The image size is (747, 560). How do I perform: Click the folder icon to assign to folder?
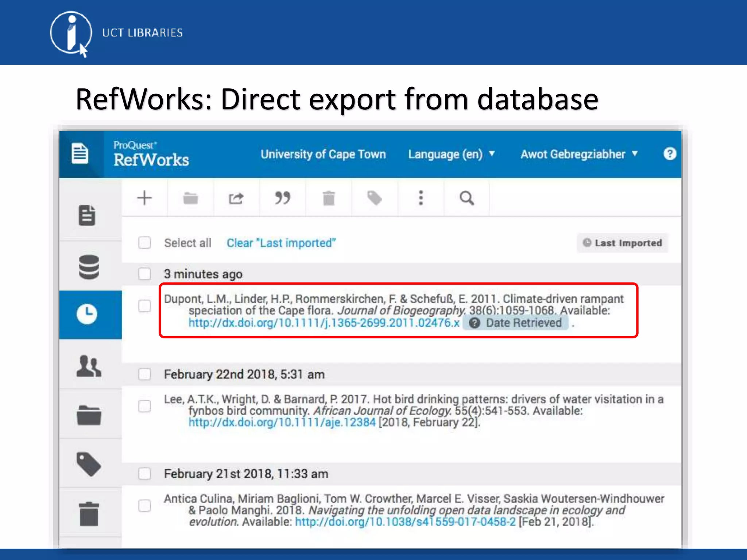[x=190, y=198]
